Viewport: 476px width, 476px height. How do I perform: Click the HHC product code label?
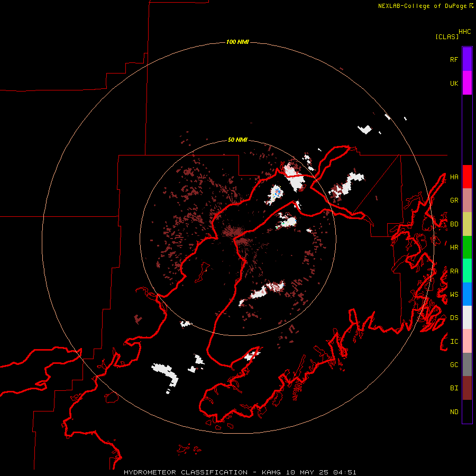click(x=464, y=32)
